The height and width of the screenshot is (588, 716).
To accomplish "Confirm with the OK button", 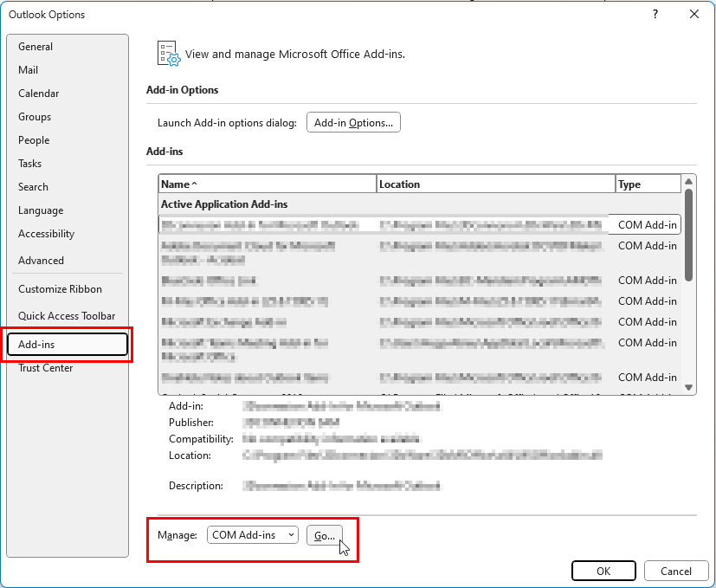I will pos(603,571).
